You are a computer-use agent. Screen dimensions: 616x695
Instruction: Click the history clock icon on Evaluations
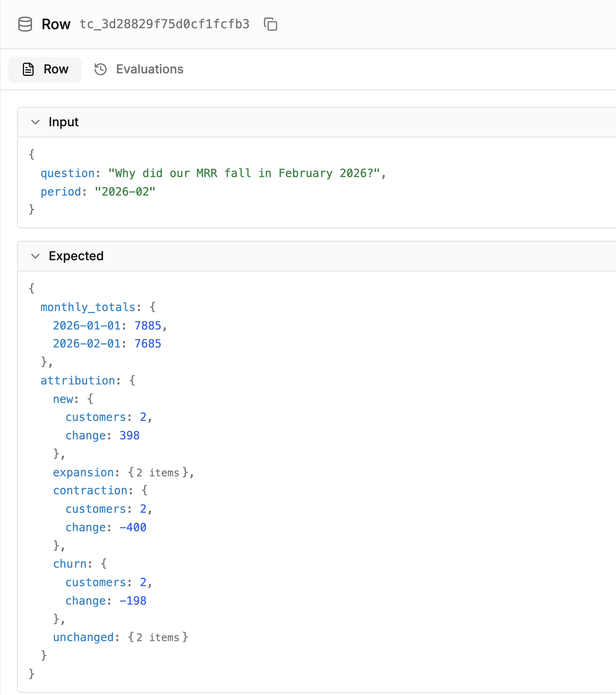(101, 69)
